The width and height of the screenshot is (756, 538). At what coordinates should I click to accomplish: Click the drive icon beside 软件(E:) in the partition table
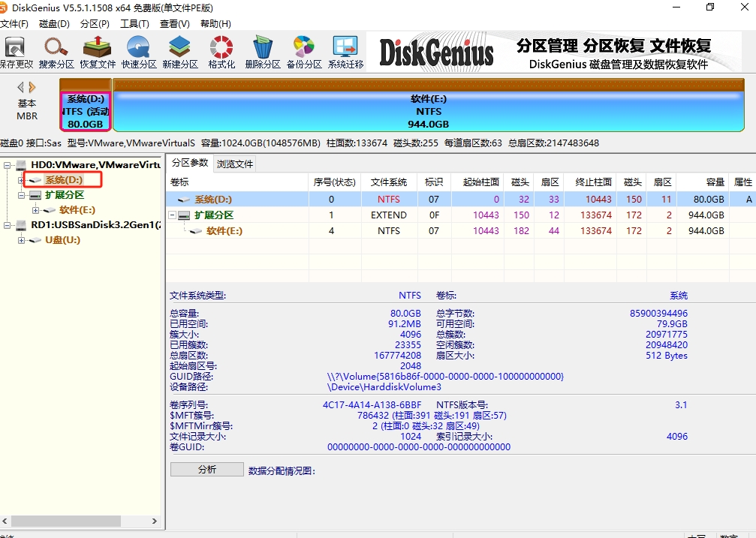(196, 231)
